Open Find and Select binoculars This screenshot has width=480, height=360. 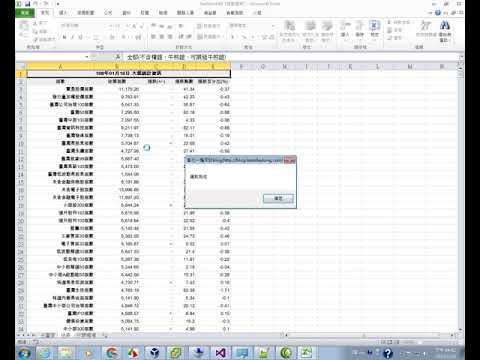tap(445, 31)
